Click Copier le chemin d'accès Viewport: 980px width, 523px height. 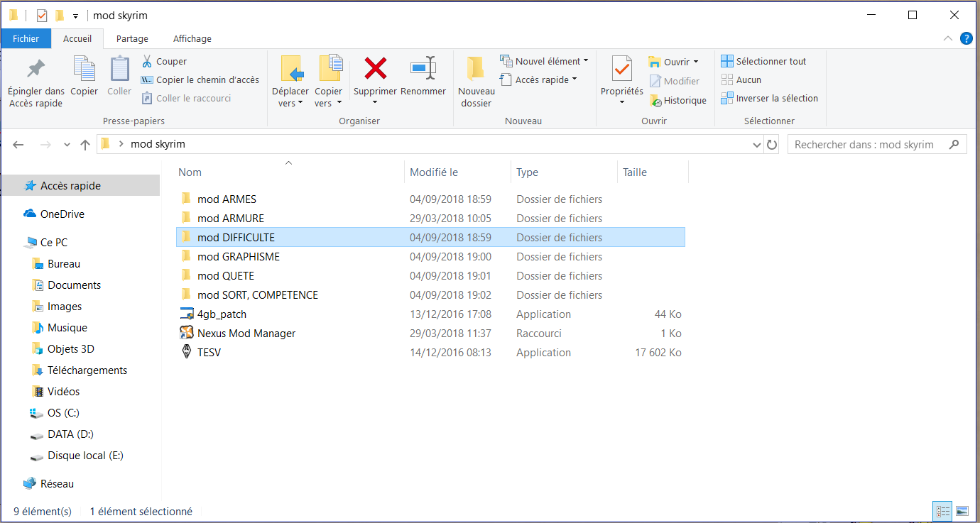point(200,80)
